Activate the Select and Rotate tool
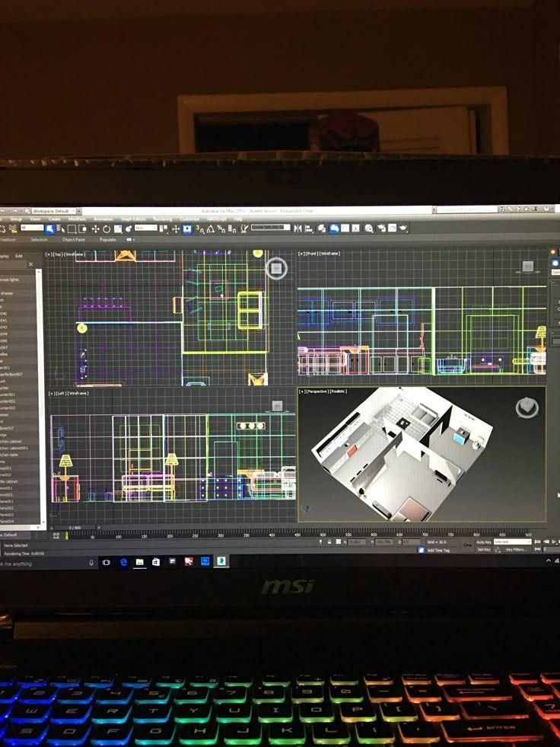 [x=107, y=228]
